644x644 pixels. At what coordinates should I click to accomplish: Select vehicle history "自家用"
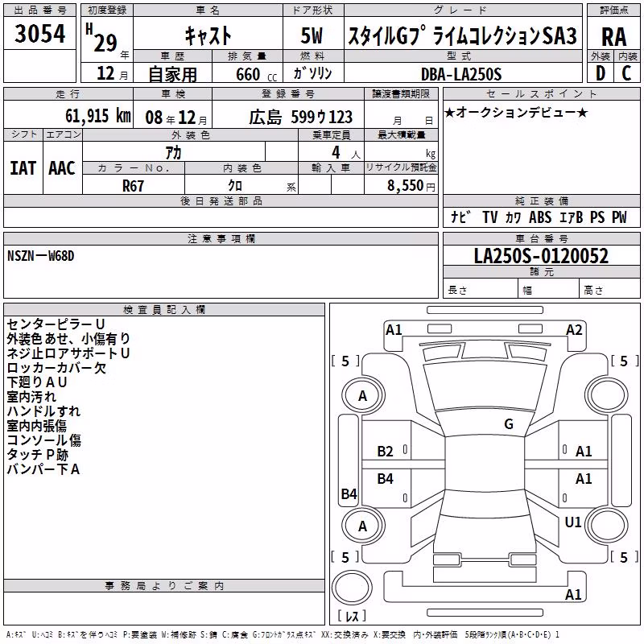point(172,74)
